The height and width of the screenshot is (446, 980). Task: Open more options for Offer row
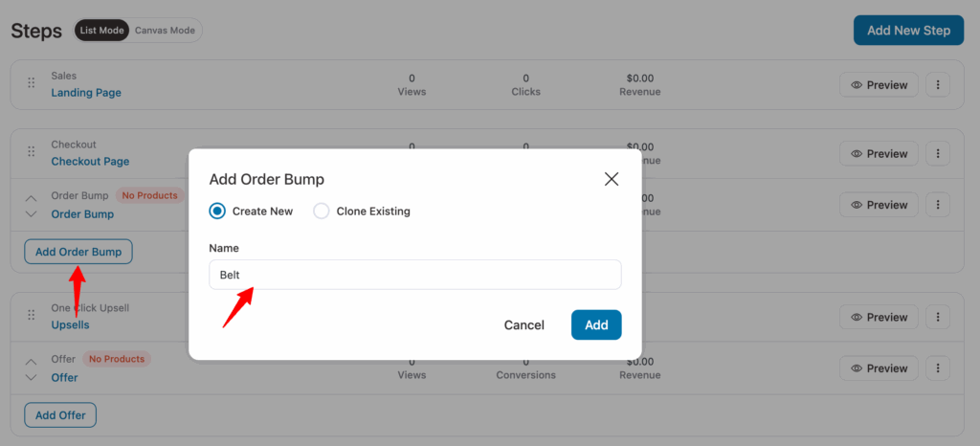(x=938, y=368)
